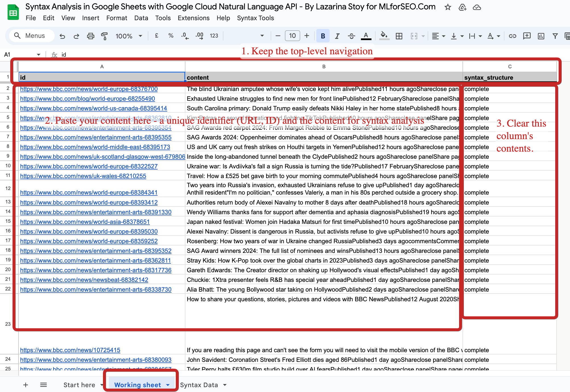Format as currency with the pound icon
Image resolution: width=570 pixels, height=392 pixels.
point(156,36)
